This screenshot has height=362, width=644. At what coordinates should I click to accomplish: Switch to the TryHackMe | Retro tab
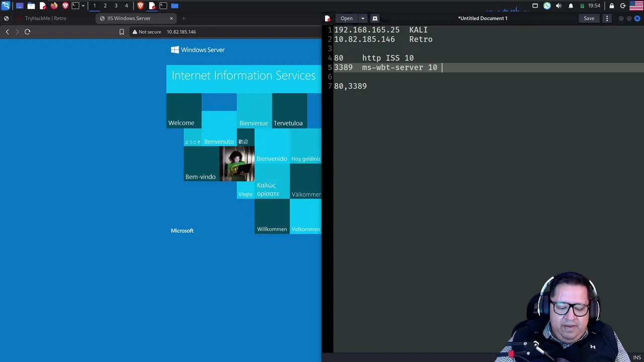(x=45, y=18)
